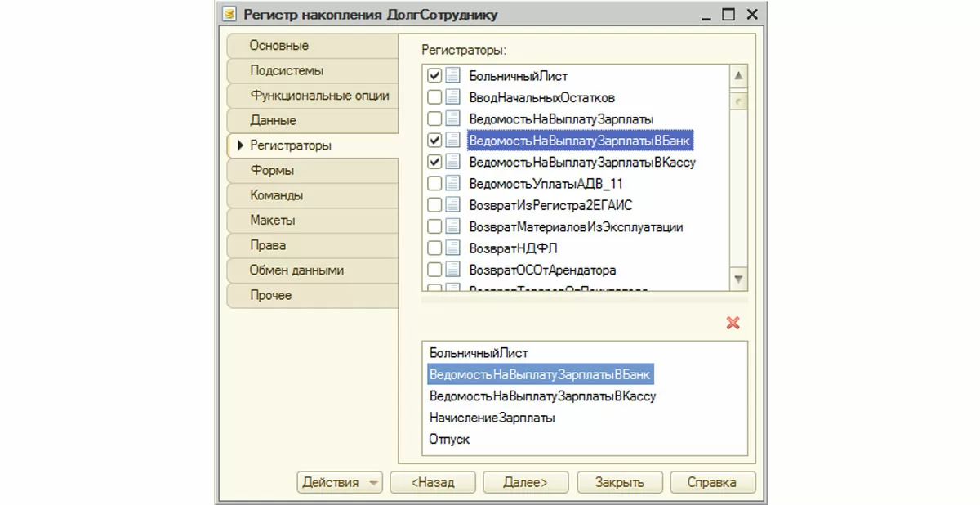Click the document icon beside ВозвратИзРегистра2ЕГАИС
This screenshot has height=505, width=980.
(453, 204)
